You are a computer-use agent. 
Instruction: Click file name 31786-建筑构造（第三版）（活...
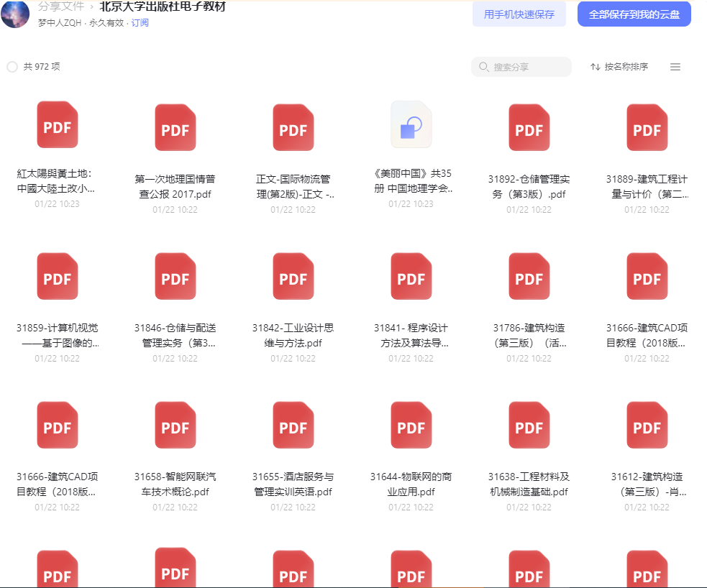(x=530, y=335)
